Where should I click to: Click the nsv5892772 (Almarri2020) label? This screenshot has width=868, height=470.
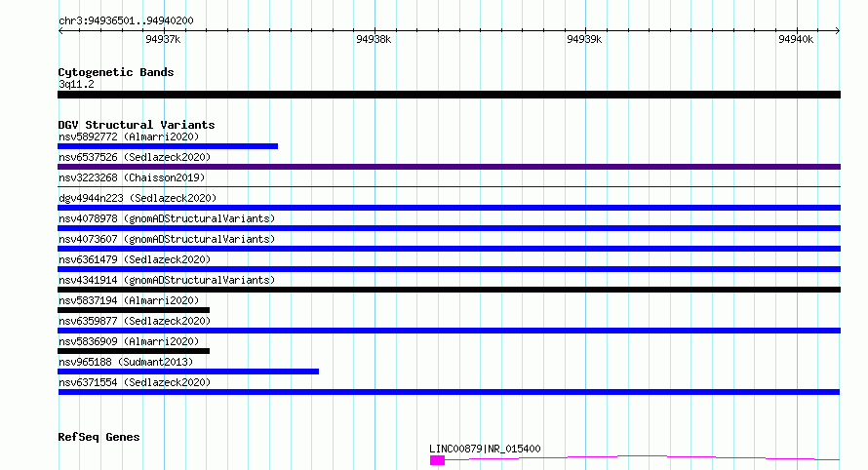(129, 137)
